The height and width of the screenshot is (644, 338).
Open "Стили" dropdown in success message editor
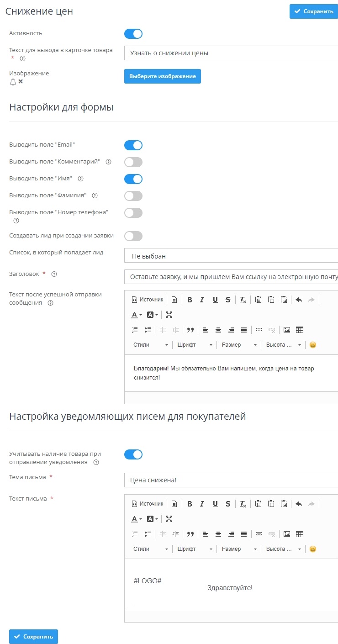(151, 345)
